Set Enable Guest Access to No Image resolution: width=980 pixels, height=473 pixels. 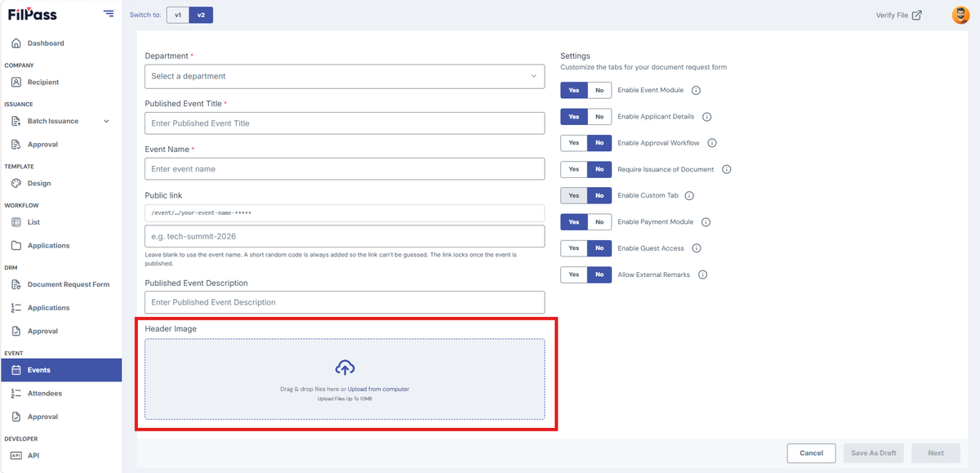point(599,248)
